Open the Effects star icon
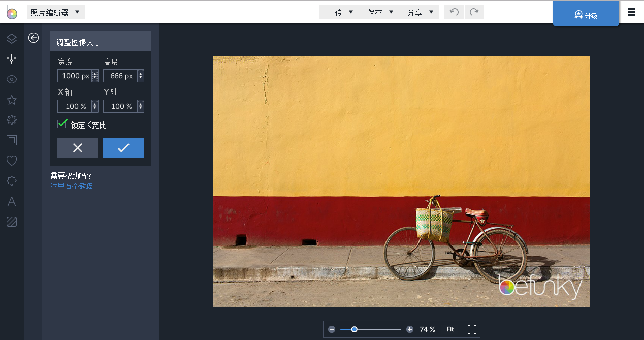Viewport: 644px width, 340px height. pyautogui.click(x=12, y=100)
